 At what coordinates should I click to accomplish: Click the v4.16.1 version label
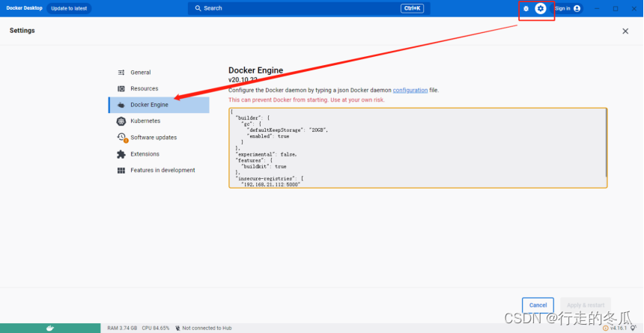pyautogui.click(x=619, y=328)
